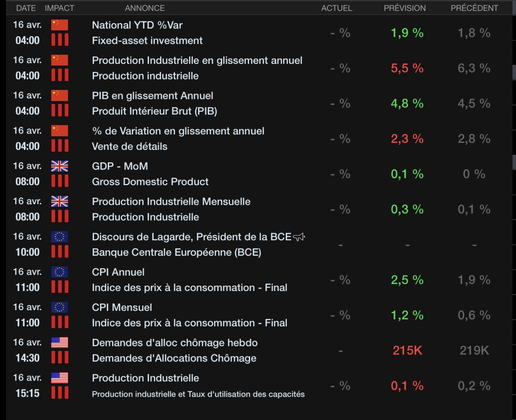Click the EU flag beside CPI Mensuel
This screenshot has height=420, width=516.
tap(60, 307)
